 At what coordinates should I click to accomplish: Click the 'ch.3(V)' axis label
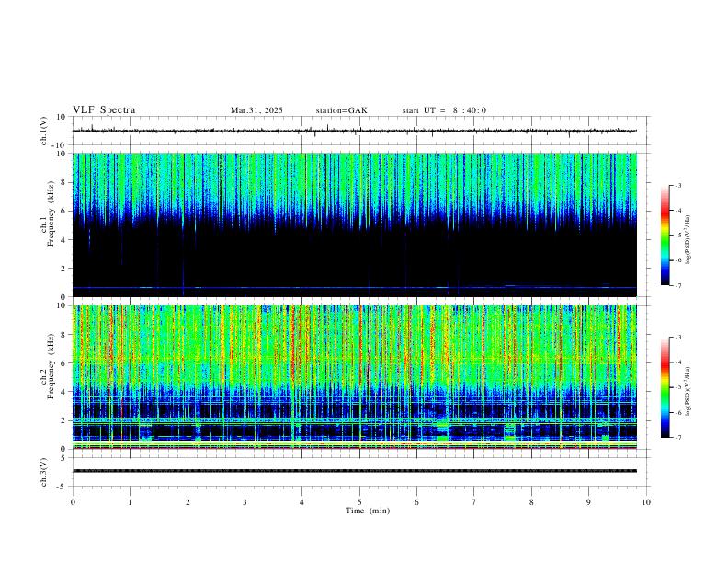click(x=44, y=473)
